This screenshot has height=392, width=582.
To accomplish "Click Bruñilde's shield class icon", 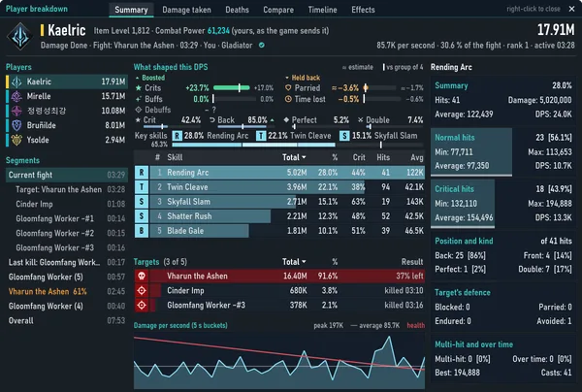I will (x=16, y=125).
